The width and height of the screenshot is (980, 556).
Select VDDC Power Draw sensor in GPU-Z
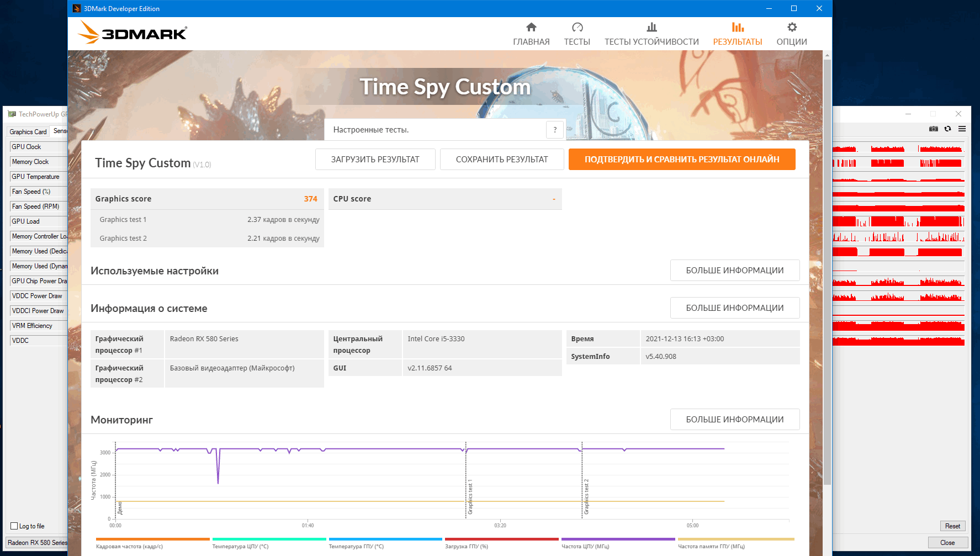pos(39,296)
